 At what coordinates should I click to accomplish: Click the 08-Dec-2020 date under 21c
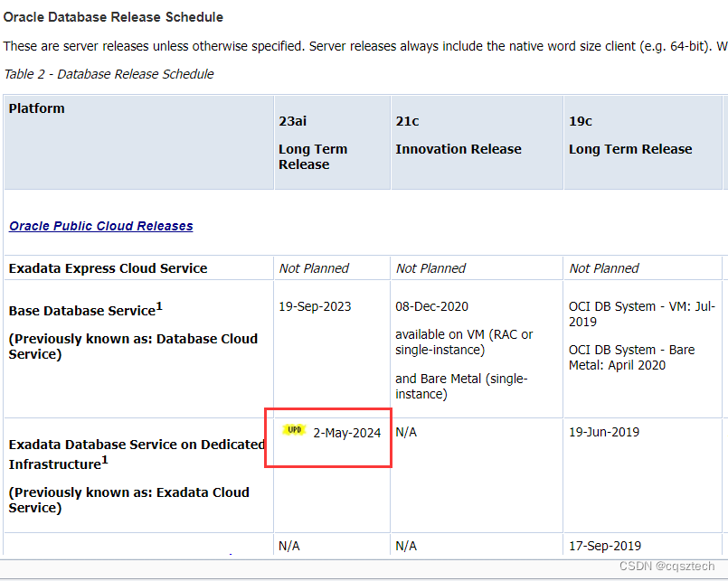click(431, 306)
